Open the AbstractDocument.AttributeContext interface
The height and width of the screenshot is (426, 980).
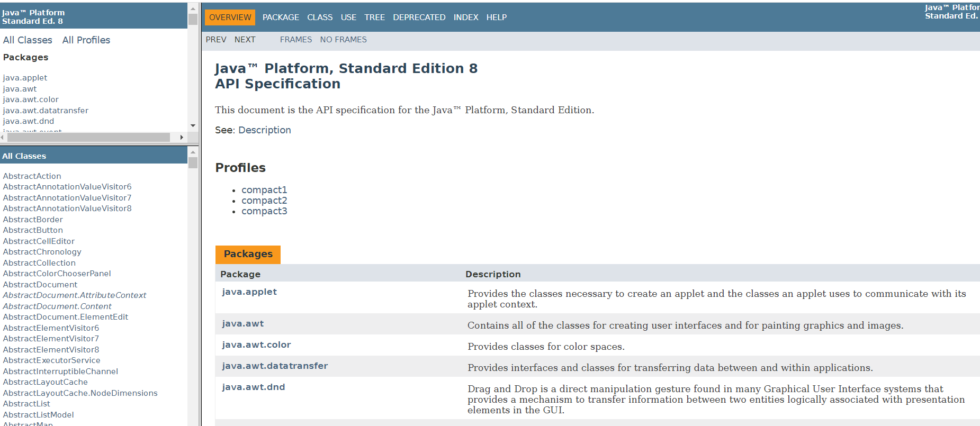(75, 295)
